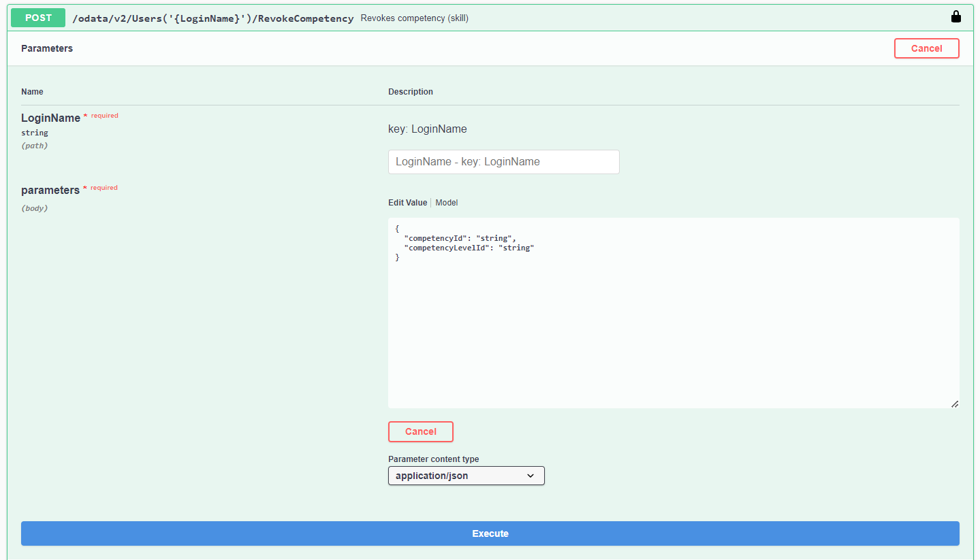The image size is (980, 560).
Task: Click the competencyId line in the JSON body
Action: (x=460, y=238)
